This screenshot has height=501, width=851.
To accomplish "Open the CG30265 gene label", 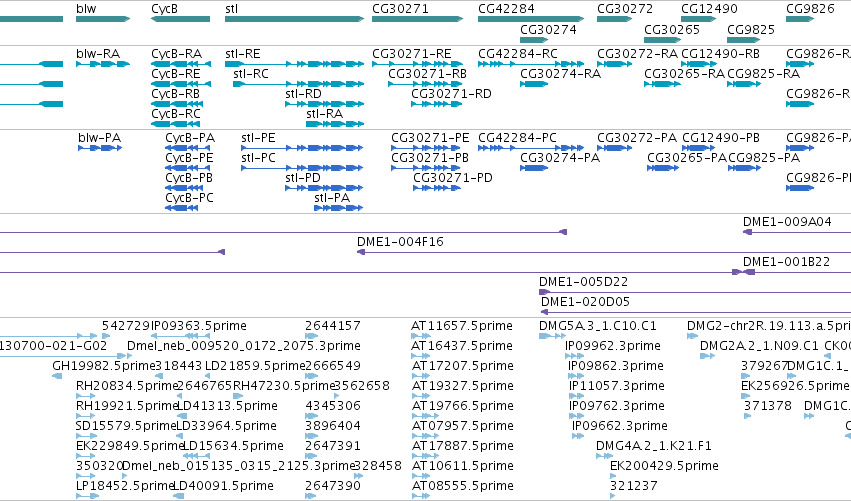I will pyautogui.click(x=671, y=29).
